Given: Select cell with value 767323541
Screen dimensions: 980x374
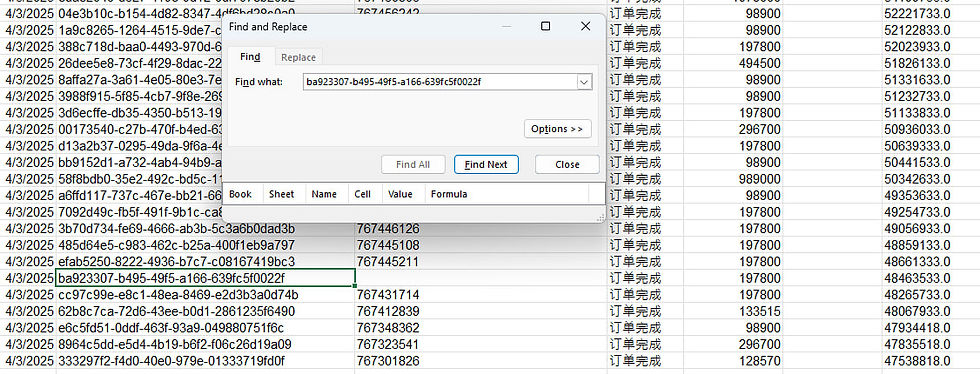Looking at the screenshot, I should pyautogui.click(x=481, y=345).
